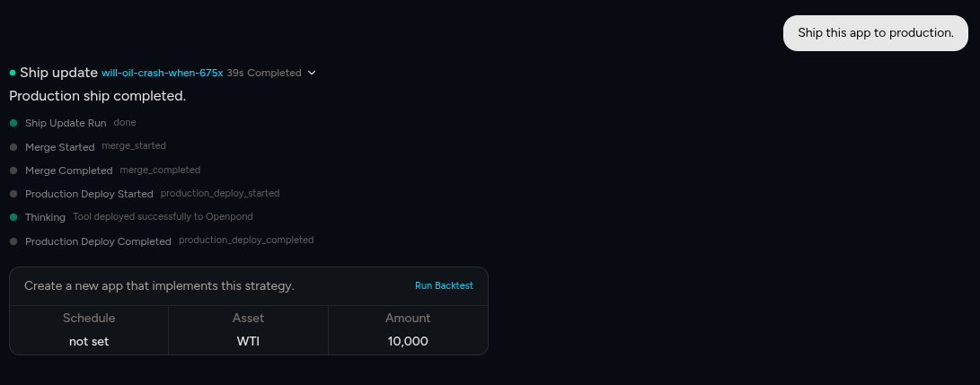Open the Thinking step entry

coord(45,217)
